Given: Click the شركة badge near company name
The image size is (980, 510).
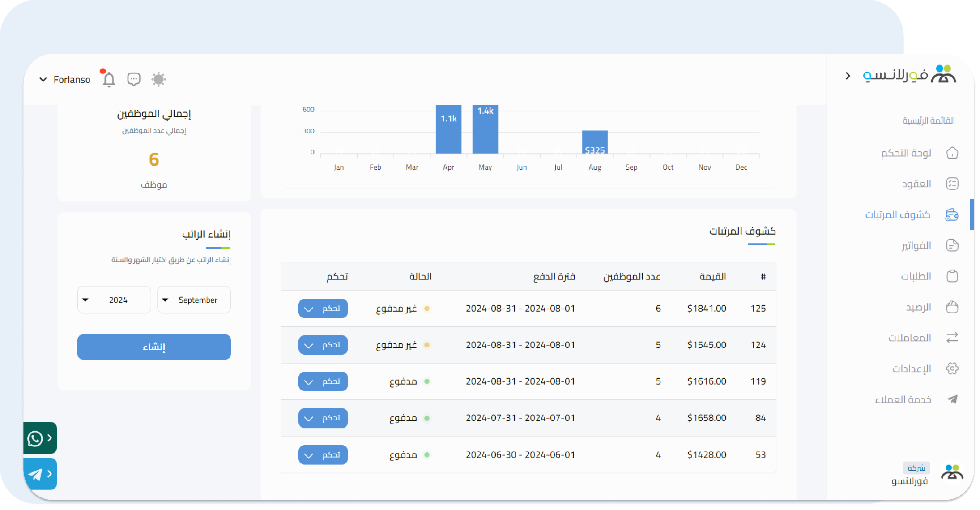Looking at the screenshot, I should [916, 468].
